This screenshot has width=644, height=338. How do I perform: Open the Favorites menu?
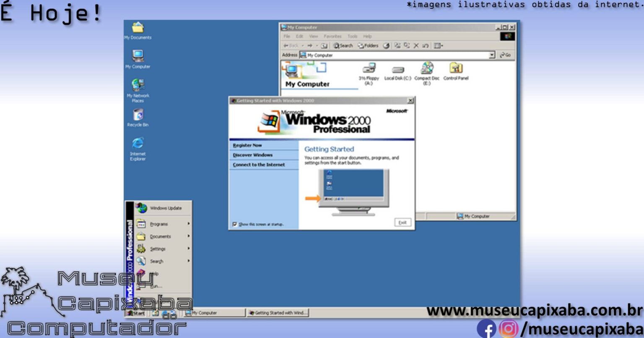[332, 36]
